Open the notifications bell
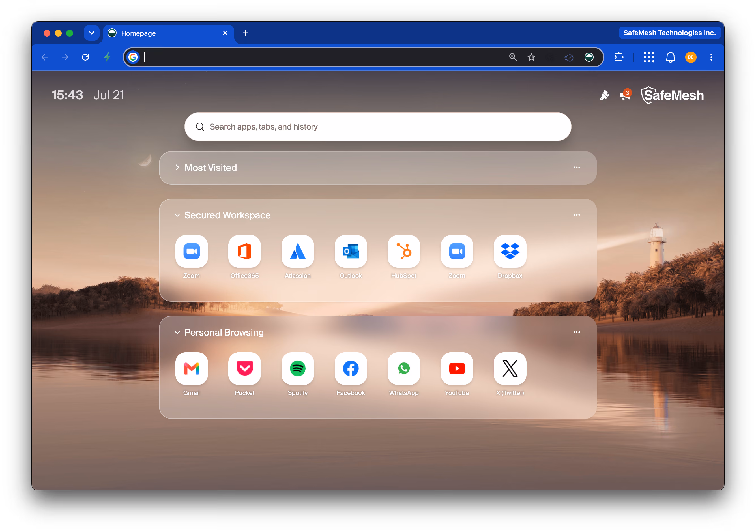This screenshot has width=756, height=532. tap(670, 57)
